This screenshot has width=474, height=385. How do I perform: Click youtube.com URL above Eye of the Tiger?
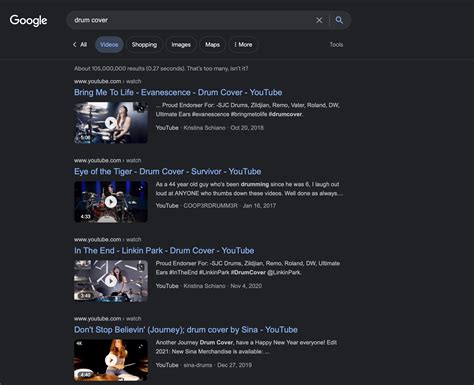107,160
